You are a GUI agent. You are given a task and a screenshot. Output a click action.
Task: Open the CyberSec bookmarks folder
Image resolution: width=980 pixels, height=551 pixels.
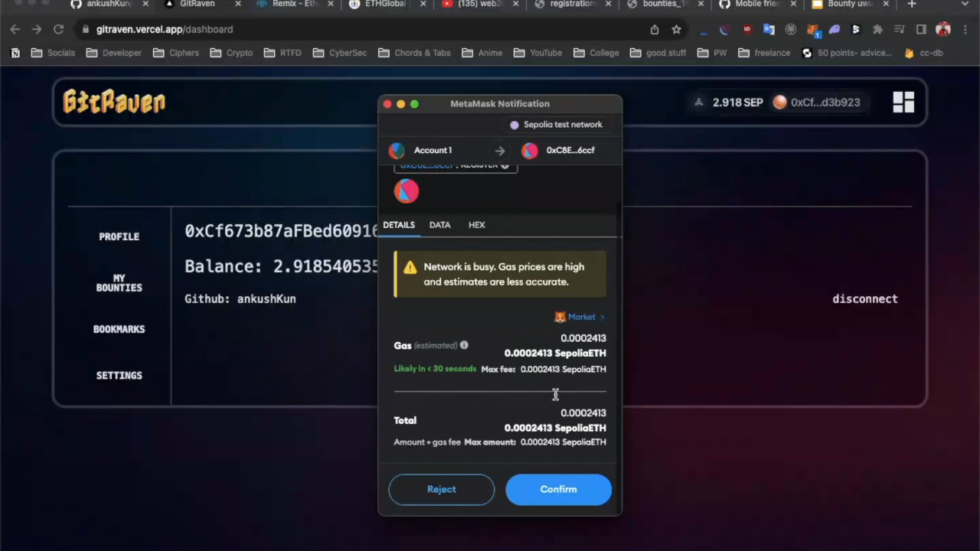pyautogui.click(x=340, y=53)
